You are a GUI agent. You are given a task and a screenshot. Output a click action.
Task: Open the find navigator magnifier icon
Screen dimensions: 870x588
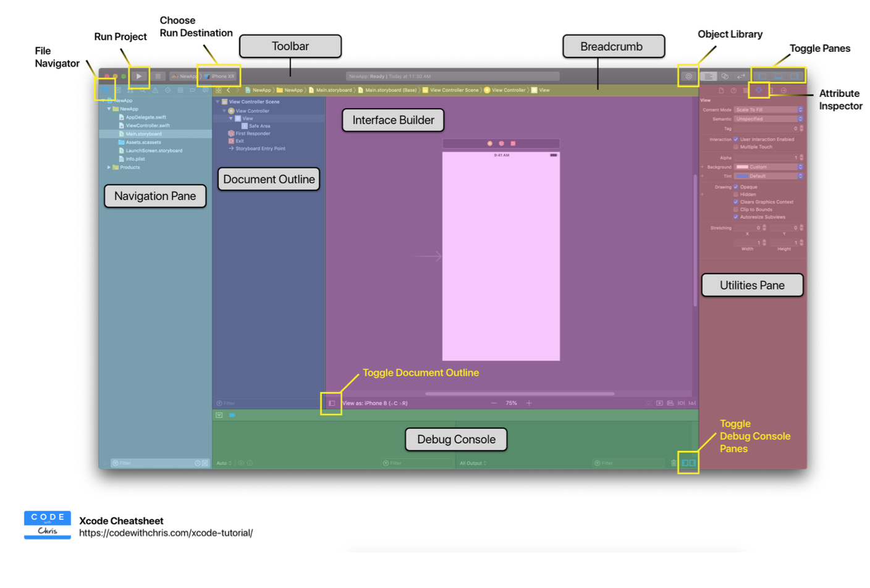point(143,90)
